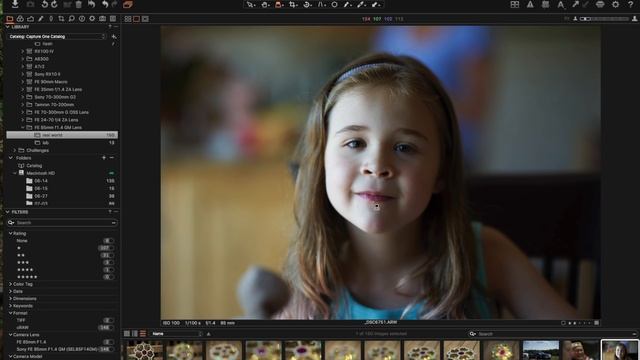The width and height of the screenshot is (640, 360).
Task: Open the browser sort Name dropdown
Action: [177, 334]
